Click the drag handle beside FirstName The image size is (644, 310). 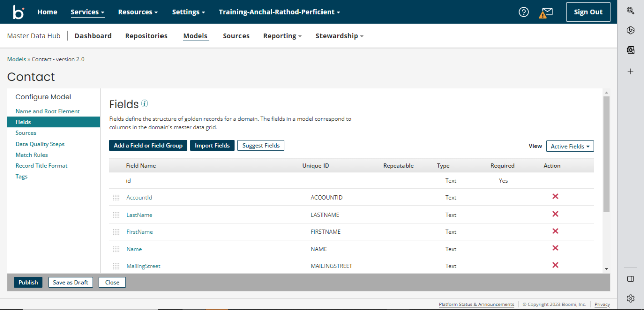pyautogui.click(x=116, y=232)
